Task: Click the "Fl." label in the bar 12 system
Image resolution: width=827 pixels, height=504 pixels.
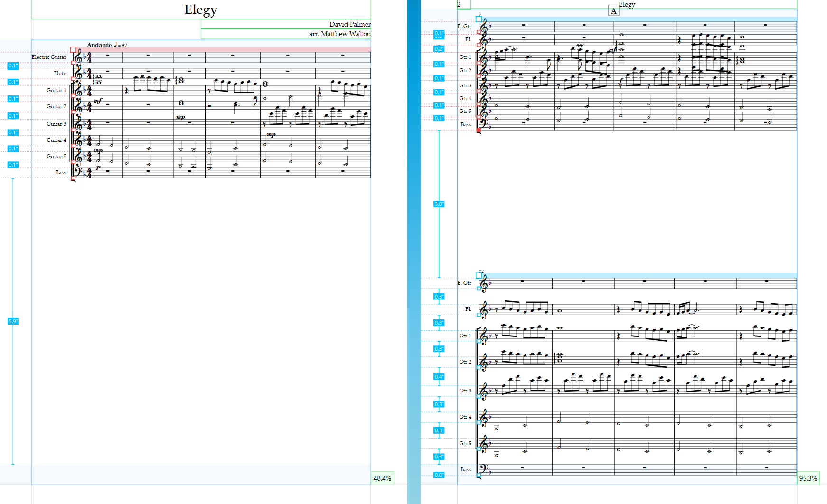Action: pyautogui.click(x=468, y=309)
